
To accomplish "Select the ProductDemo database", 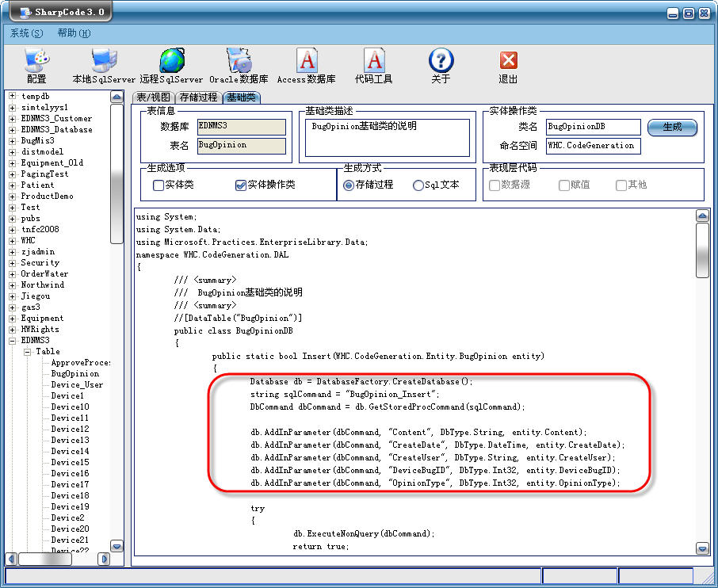I will (48, 196).
